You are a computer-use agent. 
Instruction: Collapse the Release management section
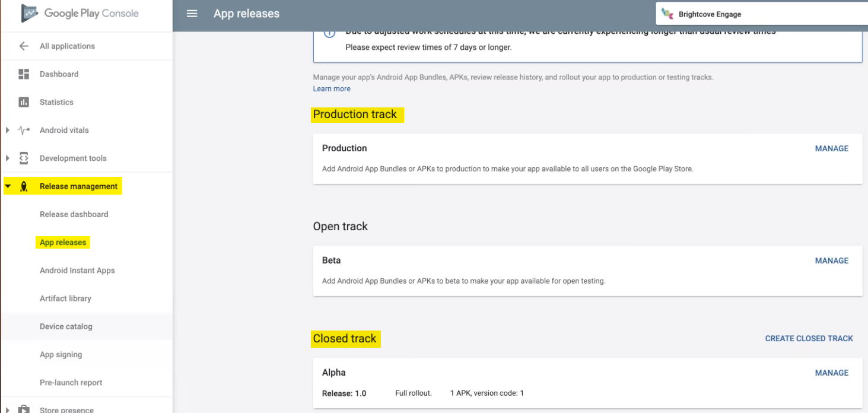pos(8,186)
